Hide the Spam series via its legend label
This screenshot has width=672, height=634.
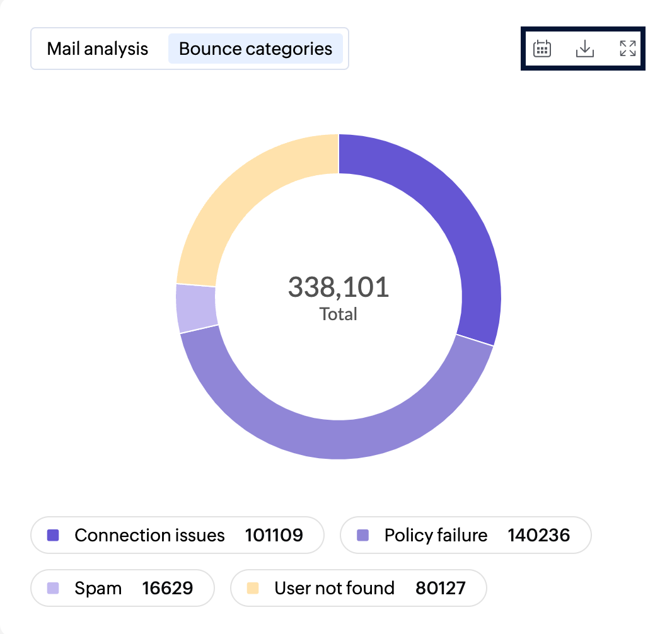coord(98,588)
